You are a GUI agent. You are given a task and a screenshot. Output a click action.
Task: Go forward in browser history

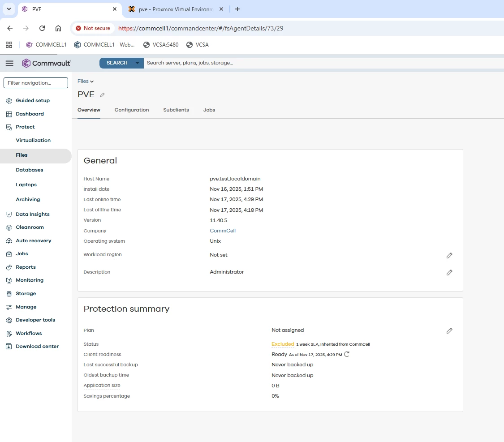pos(26,28)
